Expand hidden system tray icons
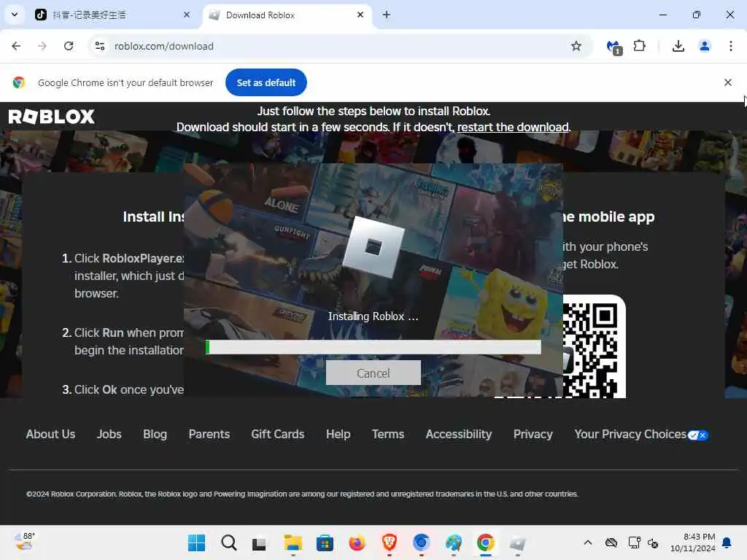747x560 pixels. click(588, 542)
